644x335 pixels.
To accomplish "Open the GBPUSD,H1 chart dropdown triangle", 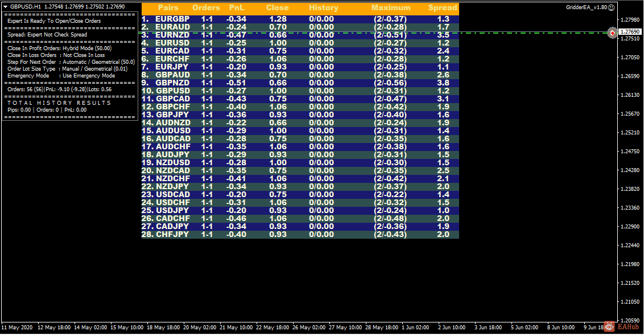I will 5,7.
